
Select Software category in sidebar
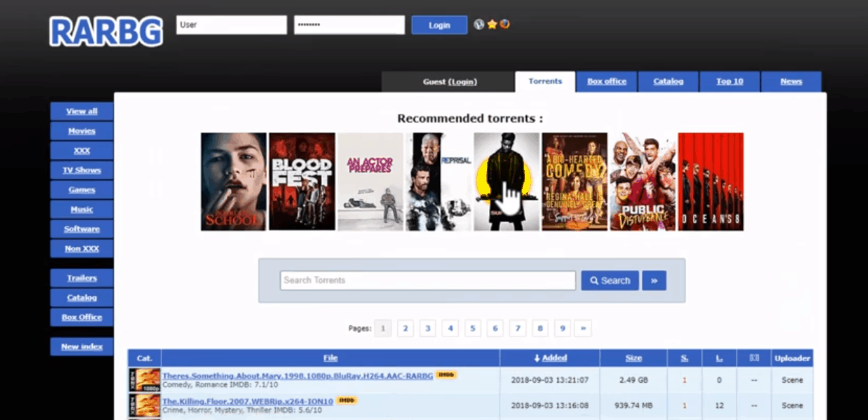point(82,229)
